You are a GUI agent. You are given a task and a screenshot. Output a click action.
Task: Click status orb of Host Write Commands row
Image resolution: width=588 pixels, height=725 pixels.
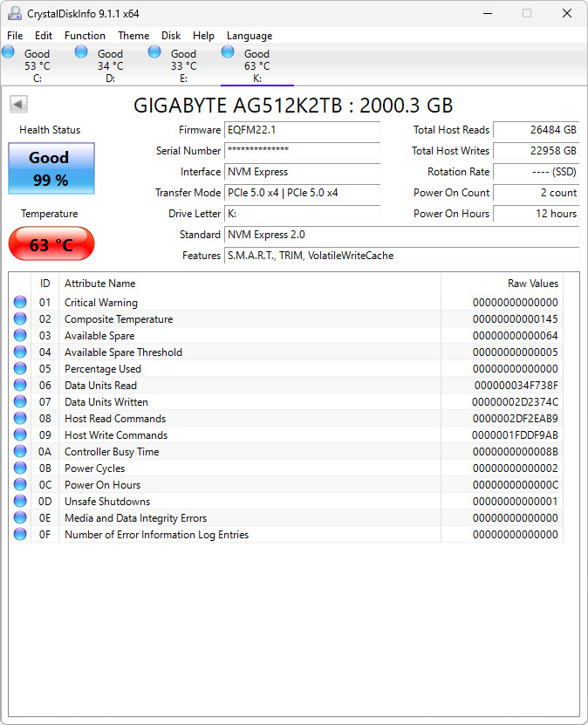pyautogui.click(x=20, y=434)
